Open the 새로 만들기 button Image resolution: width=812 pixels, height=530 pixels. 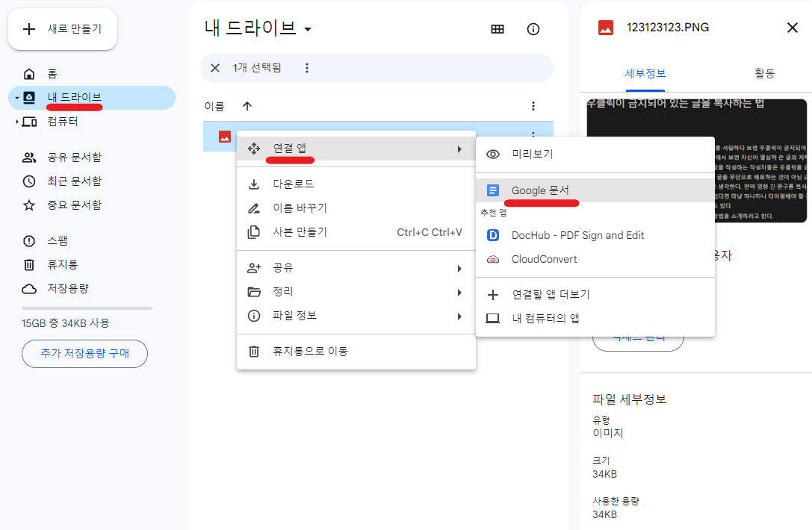pyautogui.click(x=63, y=28)
